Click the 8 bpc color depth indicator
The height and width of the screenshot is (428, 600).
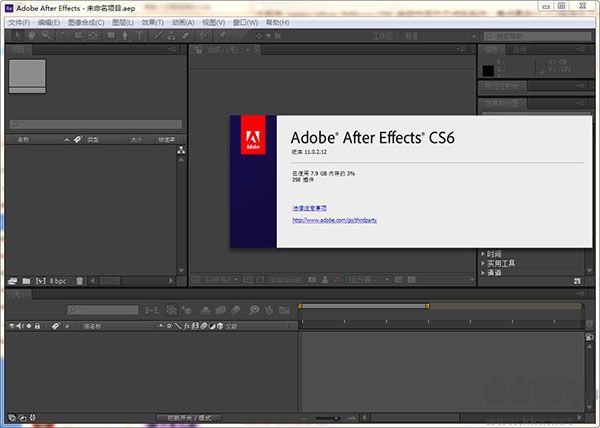(57, 281)
